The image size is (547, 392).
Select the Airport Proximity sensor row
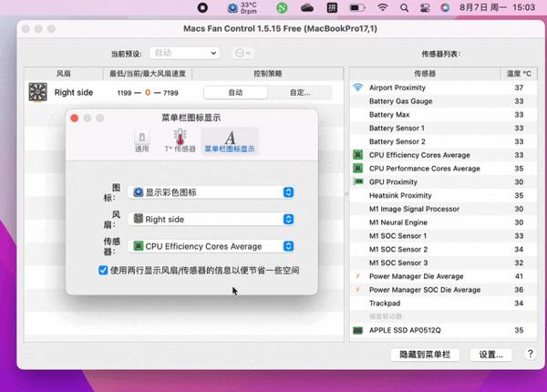(x=443, y=88)
